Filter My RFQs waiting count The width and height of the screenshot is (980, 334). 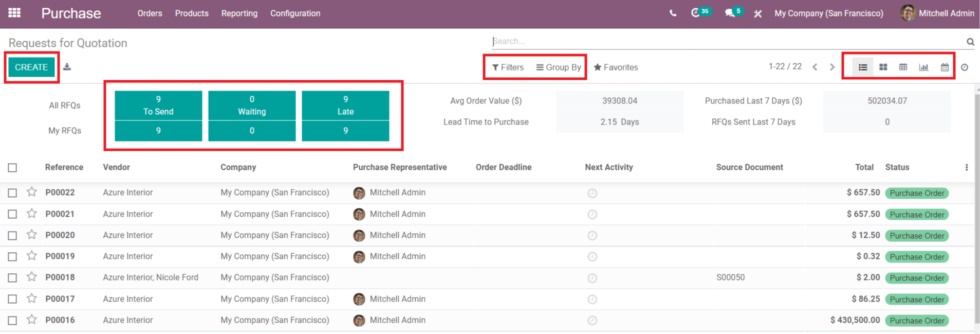252,131
